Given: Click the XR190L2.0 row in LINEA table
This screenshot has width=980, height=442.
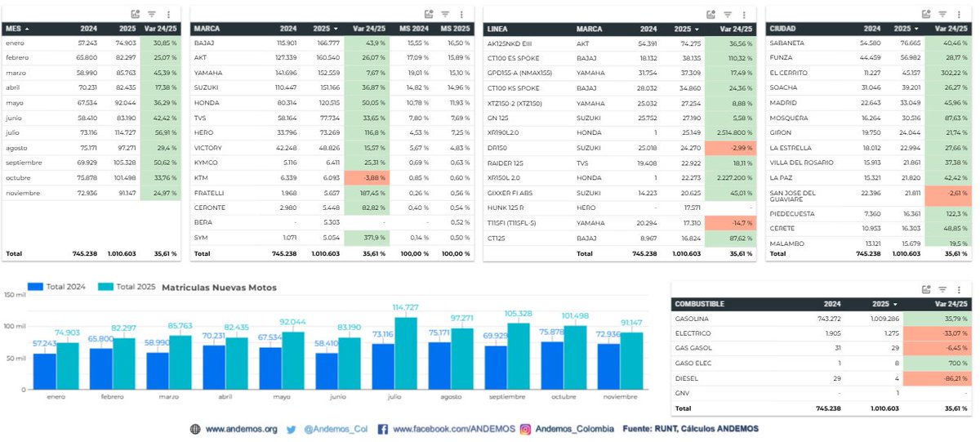Looking at the screenshot, I should [x=620, y=132].
